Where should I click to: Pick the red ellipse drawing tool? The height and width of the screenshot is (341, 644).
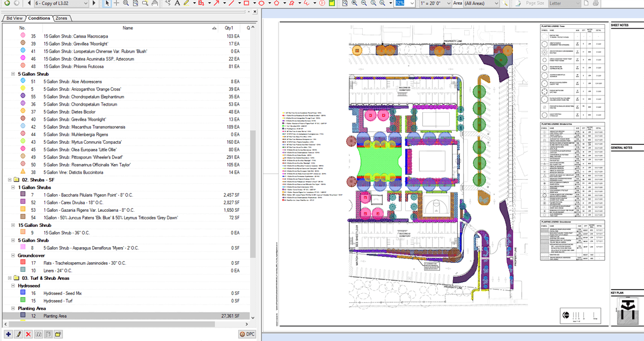pyautogui.click(x=261, y=3)
